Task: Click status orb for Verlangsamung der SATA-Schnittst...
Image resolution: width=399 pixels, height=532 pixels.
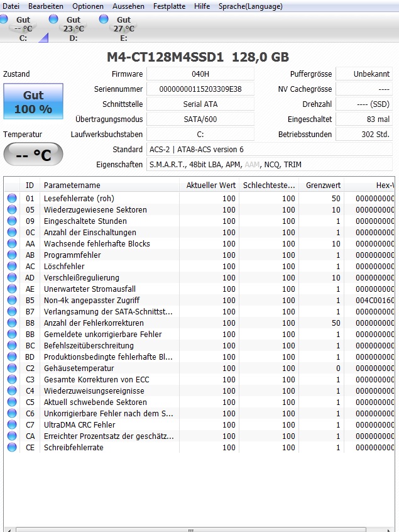Action: tap(12, 311)
